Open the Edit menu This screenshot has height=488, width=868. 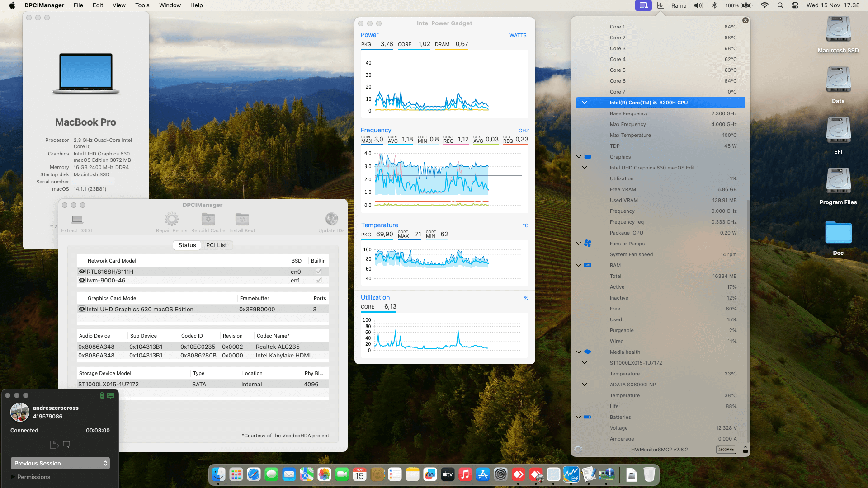pos(98,5)
